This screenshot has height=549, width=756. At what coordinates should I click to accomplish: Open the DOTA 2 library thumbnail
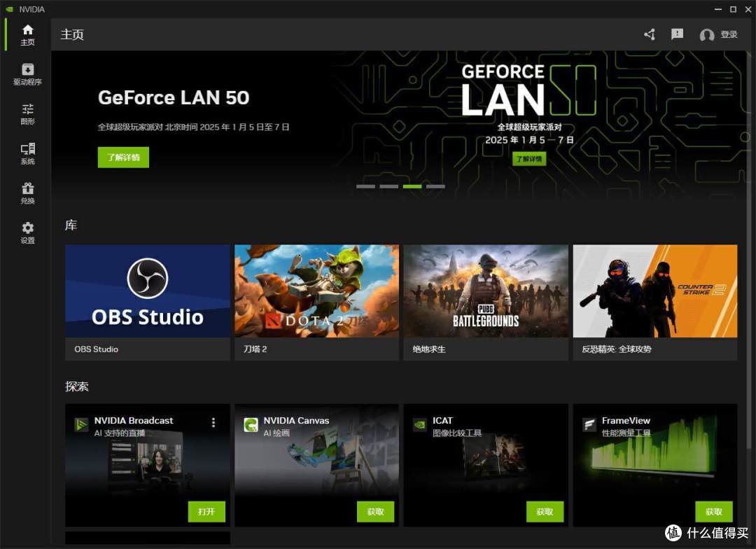317,291
